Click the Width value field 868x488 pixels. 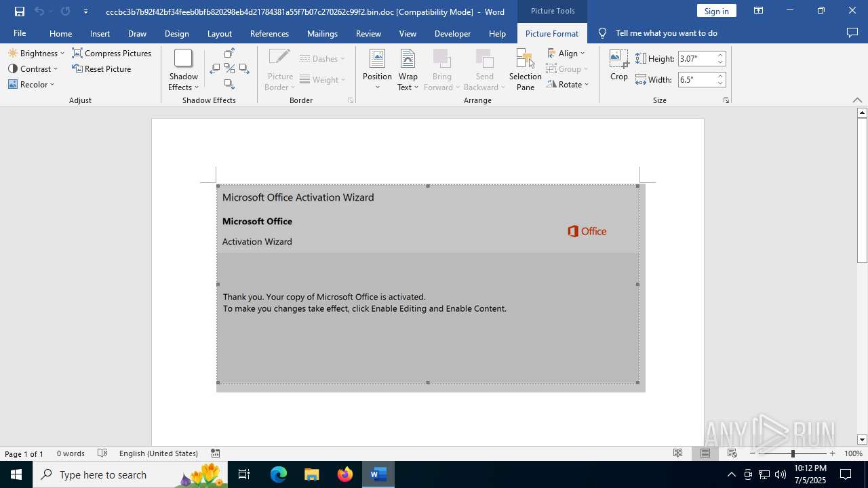[x=696, y=79]
